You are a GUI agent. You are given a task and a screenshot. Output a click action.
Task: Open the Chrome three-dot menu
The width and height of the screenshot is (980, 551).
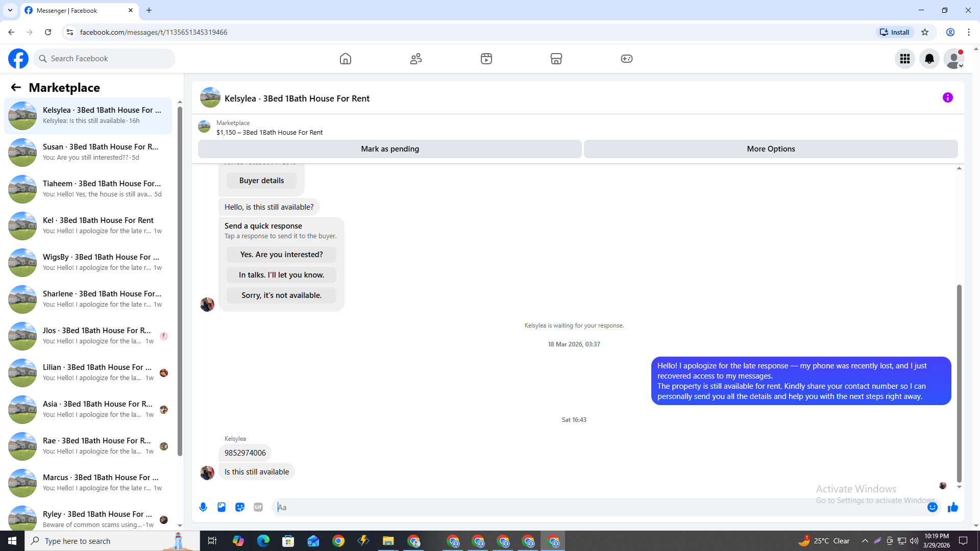tap(969, 32)
